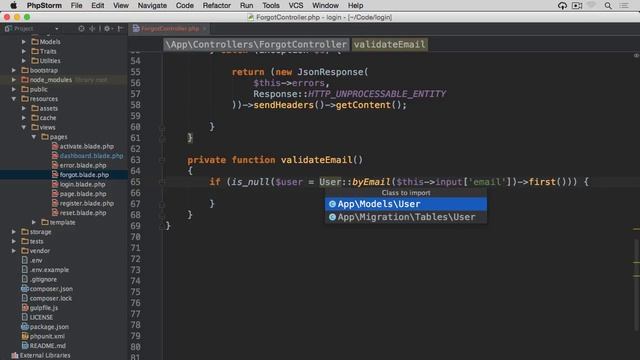Open dashboard.blade.php file
The width and height of the screenshot is (640, 360).
point(91,156)
